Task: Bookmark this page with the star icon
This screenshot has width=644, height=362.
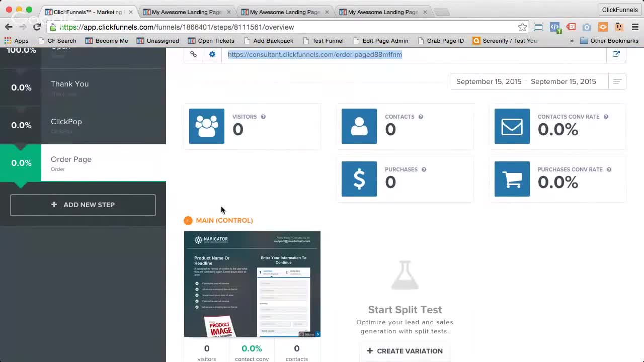Action: (x=522, y=27)
